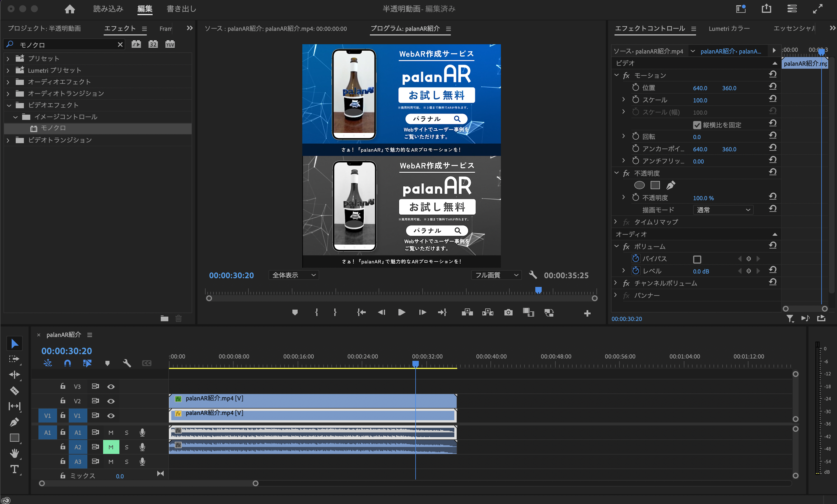This screenshot has width=837, height=504.
Task: Select the Type tool
Action: coord(14,469)
